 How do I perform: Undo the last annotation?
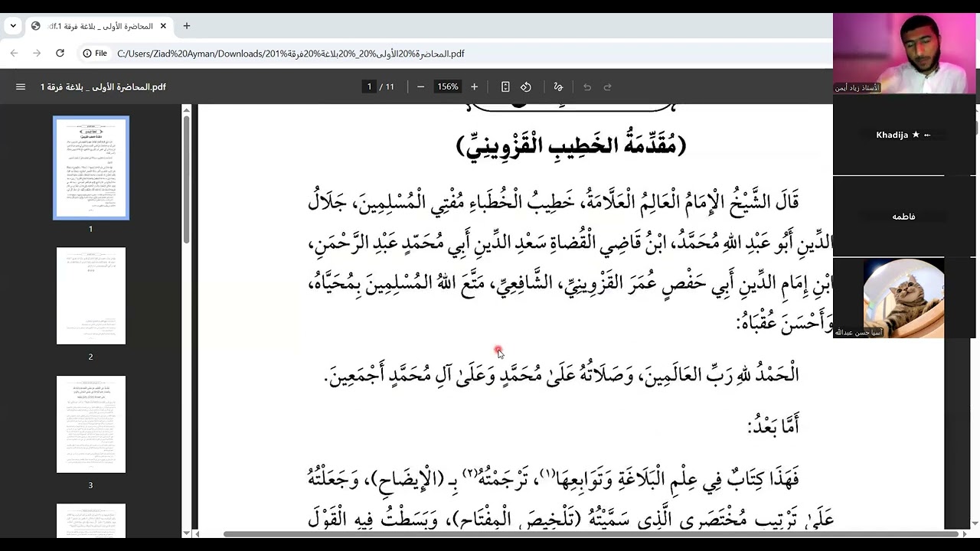click(587, 87)
